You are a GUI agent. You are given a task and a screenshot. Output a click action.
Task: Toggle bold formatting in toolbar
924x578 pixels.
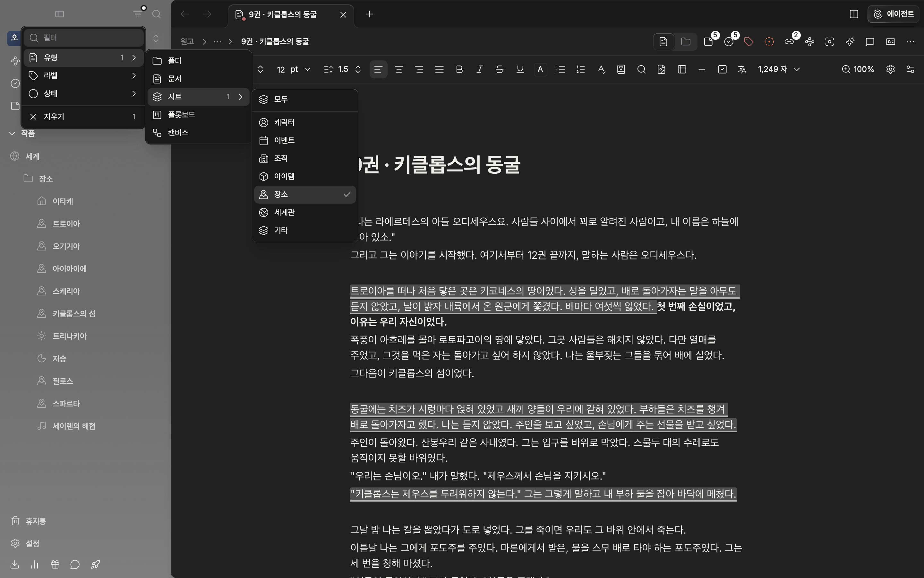(x=459, y=69)
